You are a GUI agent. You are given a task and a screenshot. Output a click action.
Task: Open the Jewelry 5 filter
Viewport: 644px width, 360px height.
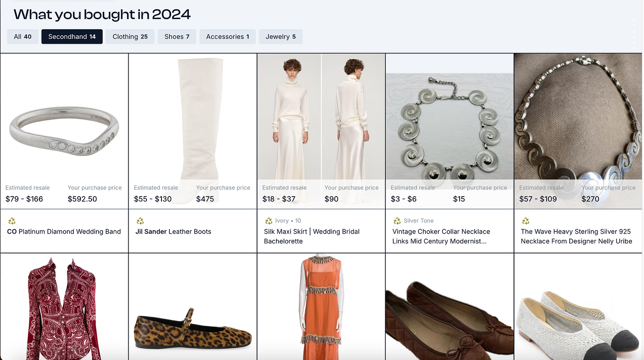point(281,37)
